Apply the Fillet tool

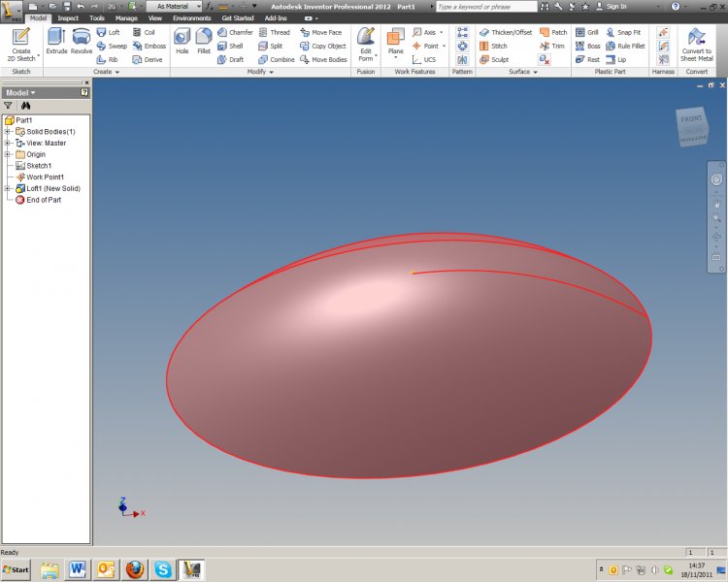click(204, 43)
